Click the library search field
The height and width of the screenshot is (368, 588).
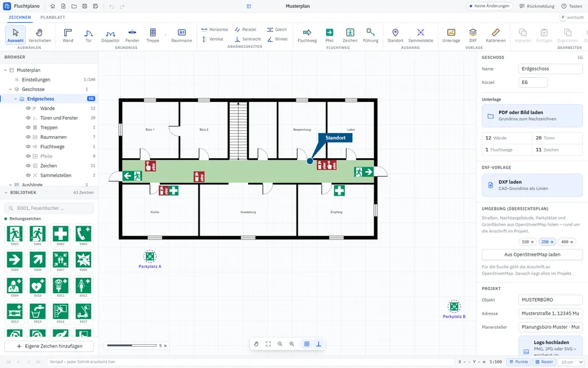(49, 208)
